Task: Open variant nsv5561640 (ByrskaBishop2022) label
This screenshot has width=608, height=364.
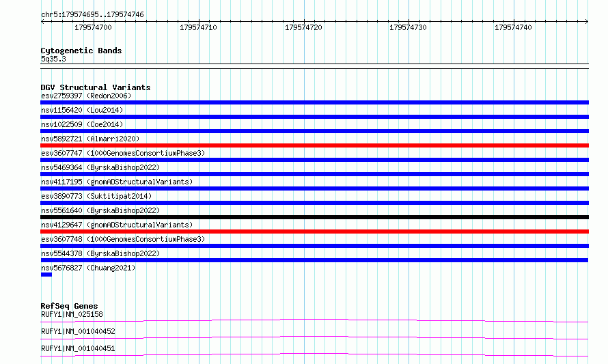Action: coord(100,210)
